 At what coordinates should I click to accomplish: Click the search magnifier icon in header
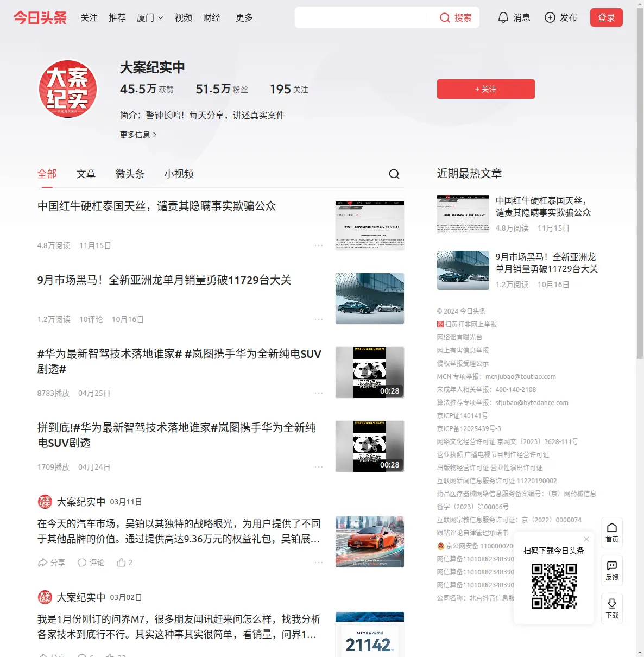pyautogui.click(x=445, y=17)
